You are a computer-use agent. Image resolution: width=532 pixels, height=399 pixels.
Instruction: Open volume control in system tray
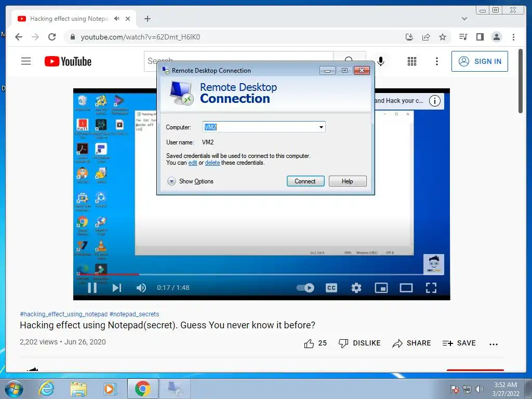(480, 389)
